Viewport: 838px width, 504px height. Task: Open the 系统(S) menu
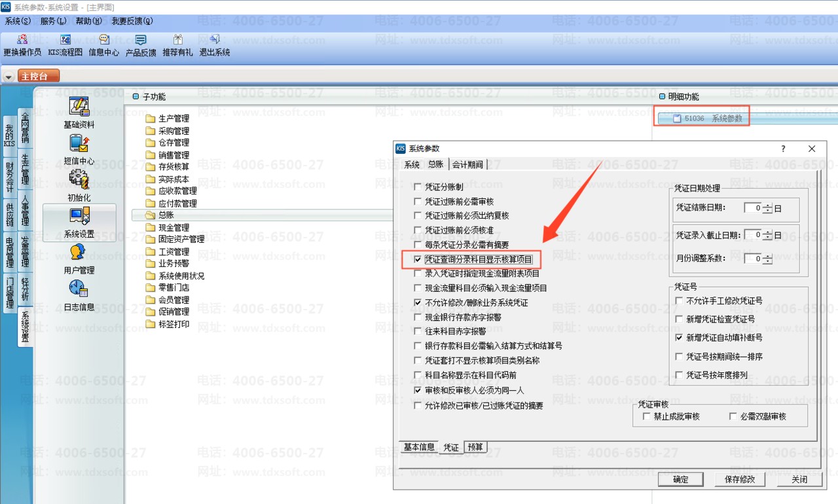[x=18, y=22]
